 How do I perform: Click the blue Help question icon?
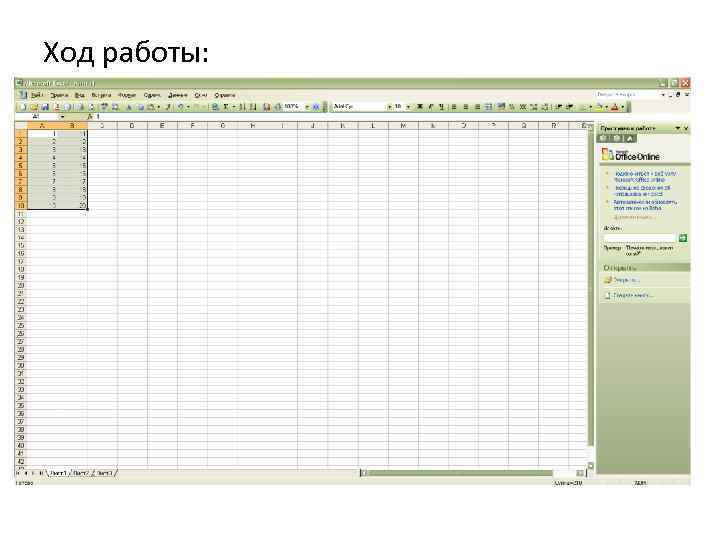pyautogui.click(x=316, y=107)
